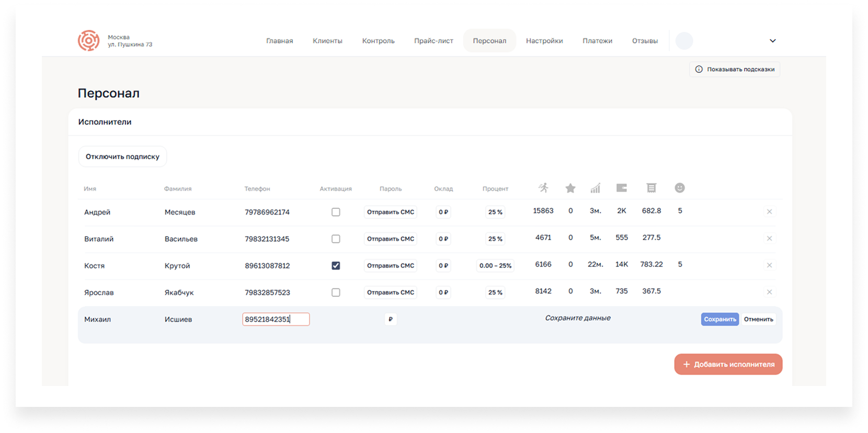Image resolution: width=868 pixels, height=433 pixels.
Task: Edit the 0.00 – 25% percent for Костя
Action: tap(495, 266)
